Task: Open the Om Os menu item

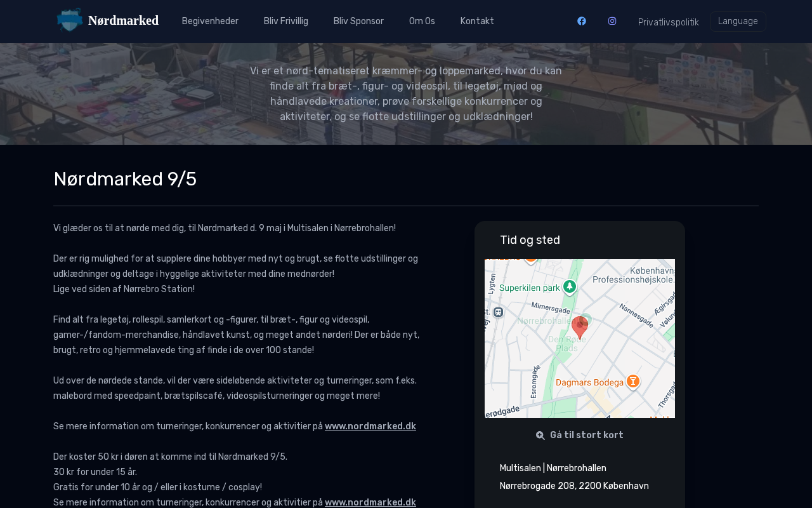Action: coord(422,22)
